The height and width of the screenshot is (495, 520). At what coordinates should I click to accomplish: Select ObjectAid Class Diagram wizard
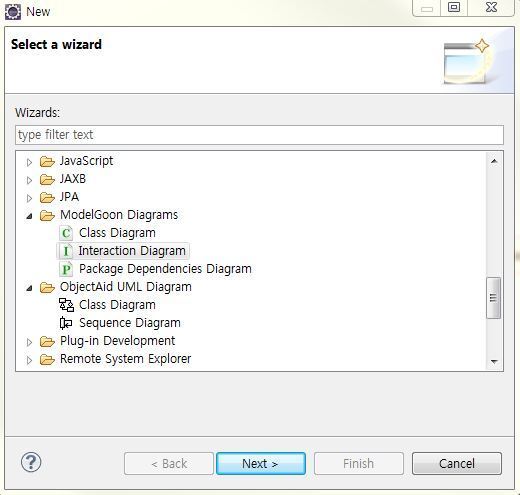pyautogui.click(x=117, y=305)
